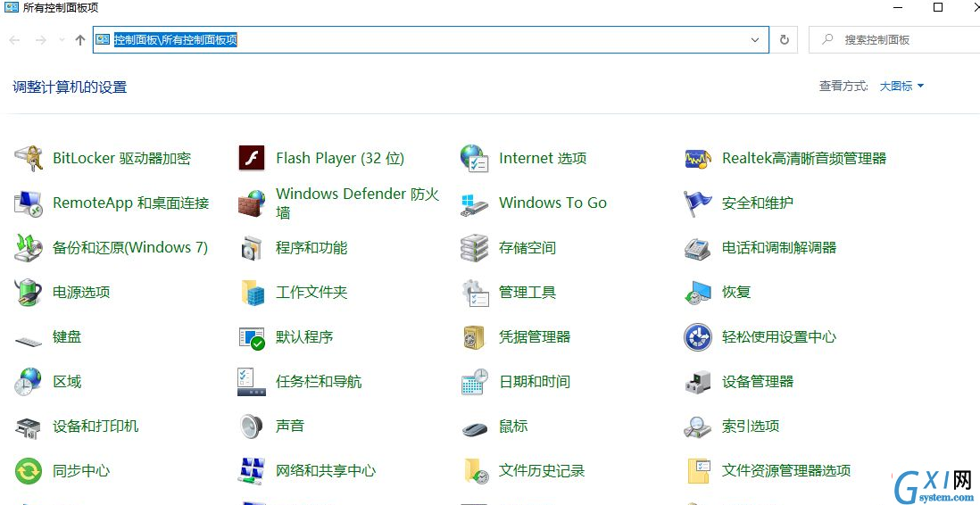
Task: Click the 工作文件夹 folder icon
Action: (253, 293)
